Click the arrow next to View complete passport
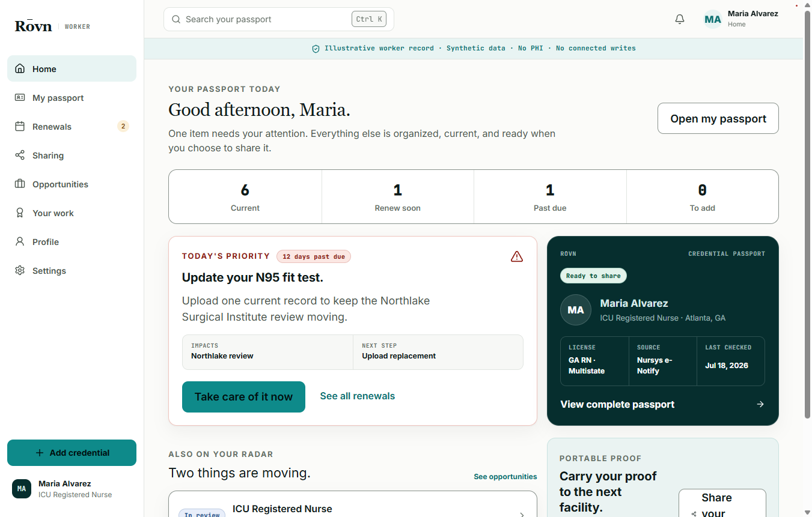812x517 pixels. [x=760, y=404]
